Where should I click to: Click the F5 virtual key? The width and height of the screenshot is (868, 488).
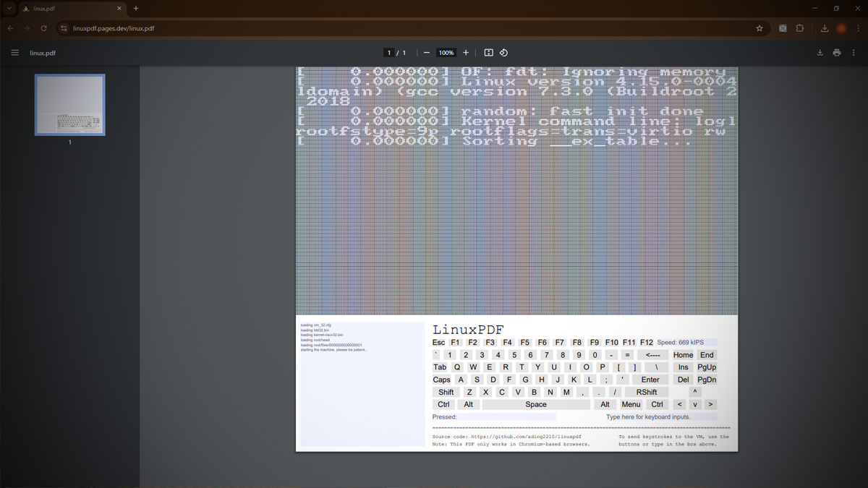(525, 343)
